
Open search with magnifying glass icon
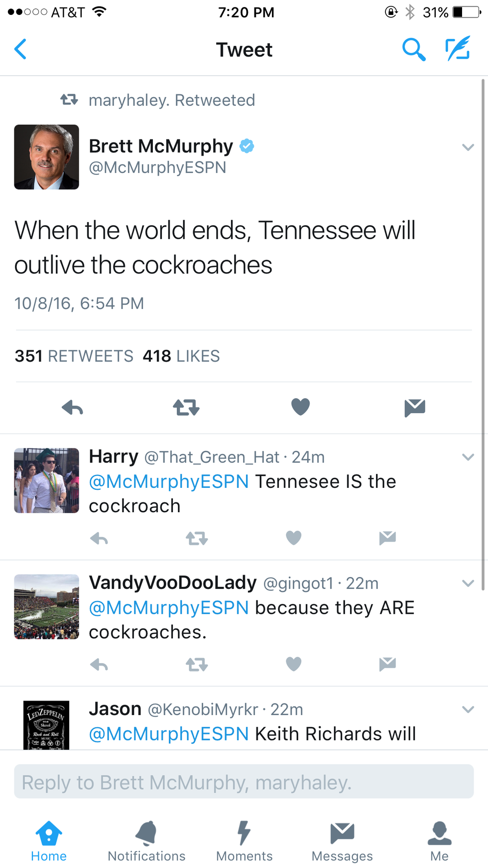(413, 49)
